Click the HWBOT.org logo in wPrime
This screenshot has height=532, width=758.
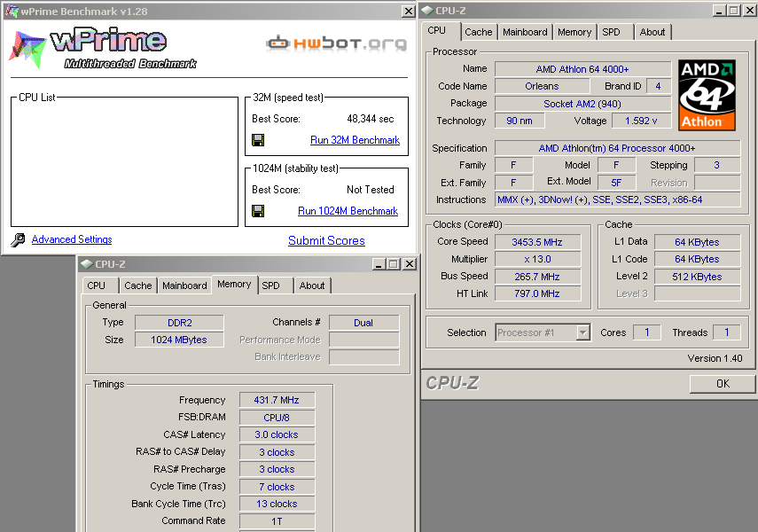tap(337, 43)
